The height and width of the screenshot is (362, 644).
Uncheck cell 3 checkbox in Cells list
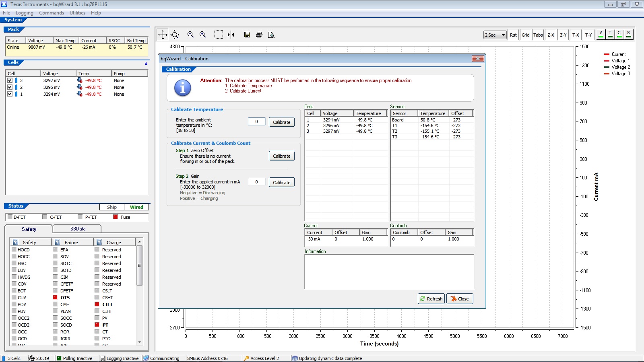pyautogui.click(x=10, y=80)
